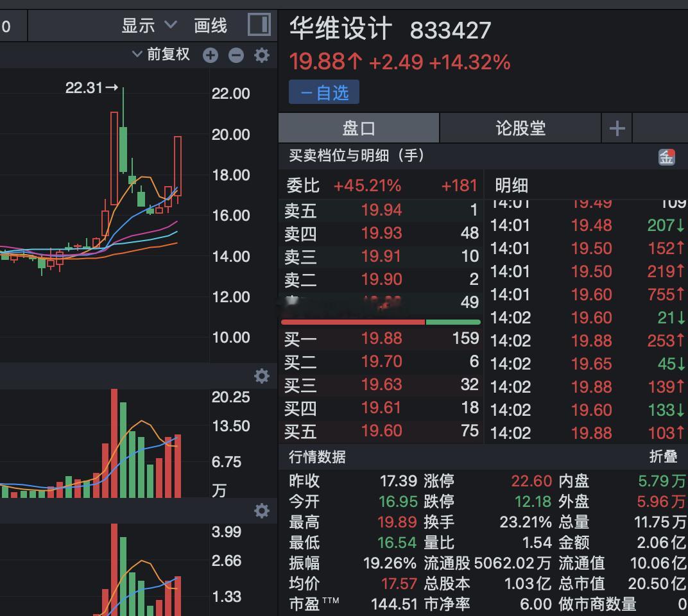Click the 委比 +45.21% value
The image size is (688, 616).
[367, 185]
